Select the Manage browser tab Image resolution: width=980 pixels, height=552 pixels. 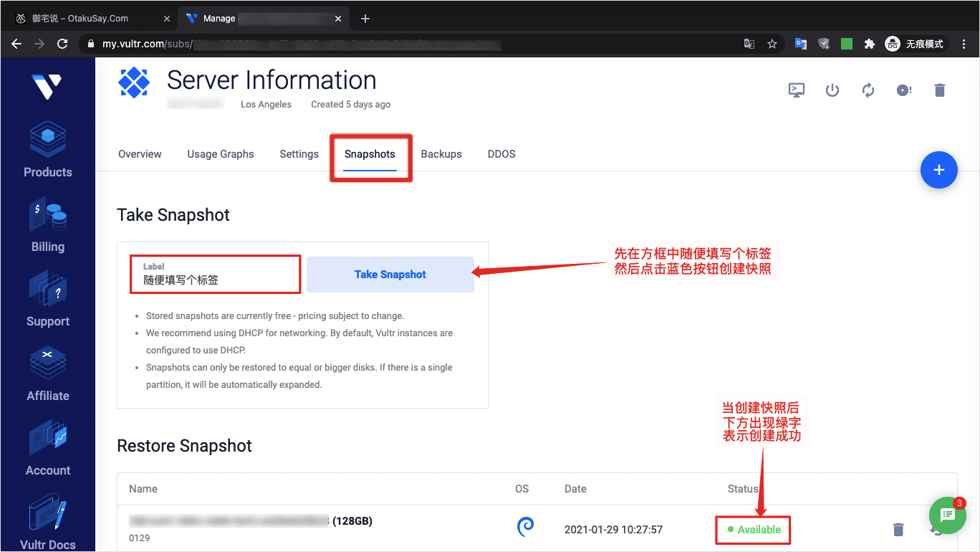264,19
